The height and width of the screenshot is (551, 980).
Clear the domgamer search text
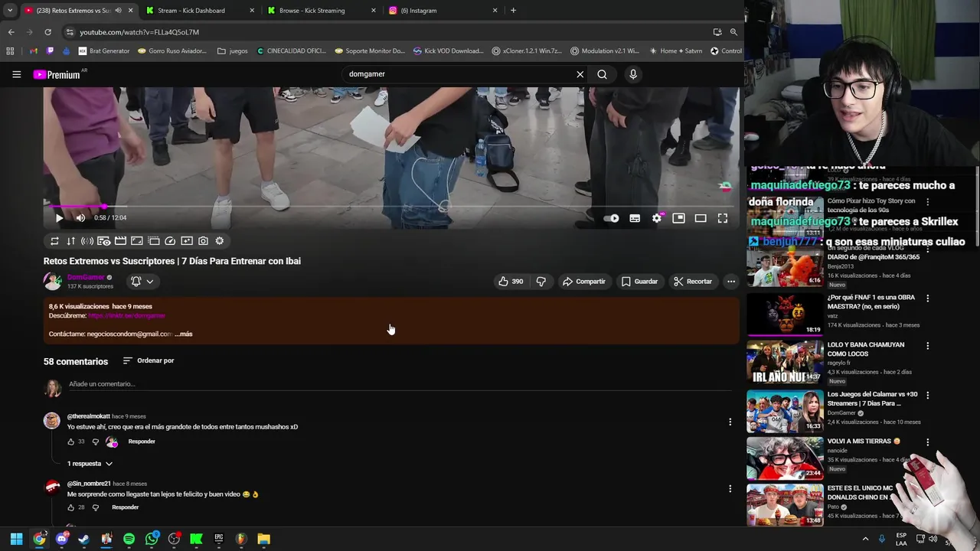point(580,74)
